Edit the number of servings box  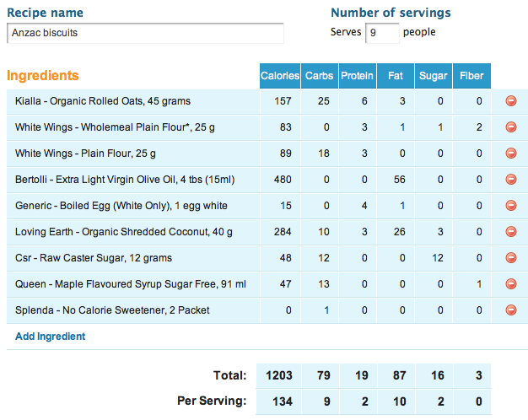pyautogui.click(x=382, y=33)
